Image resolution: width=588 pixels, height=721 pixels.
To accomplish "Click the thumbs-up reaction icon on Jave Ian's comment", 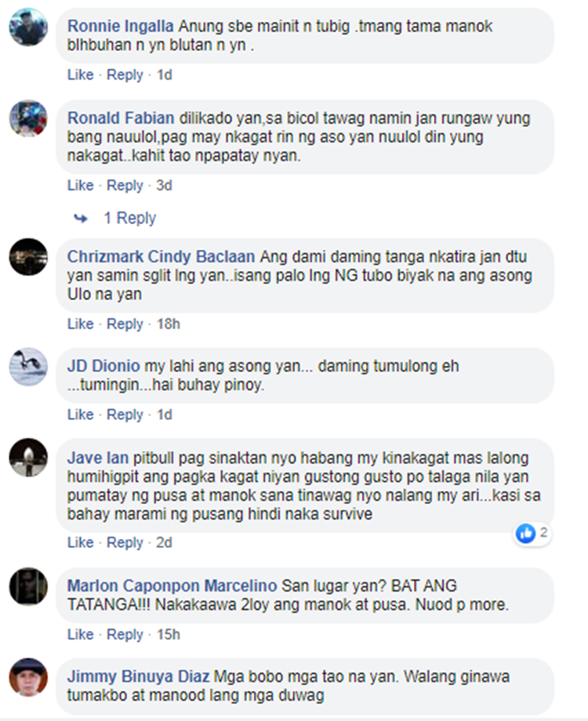I will 525,534.
